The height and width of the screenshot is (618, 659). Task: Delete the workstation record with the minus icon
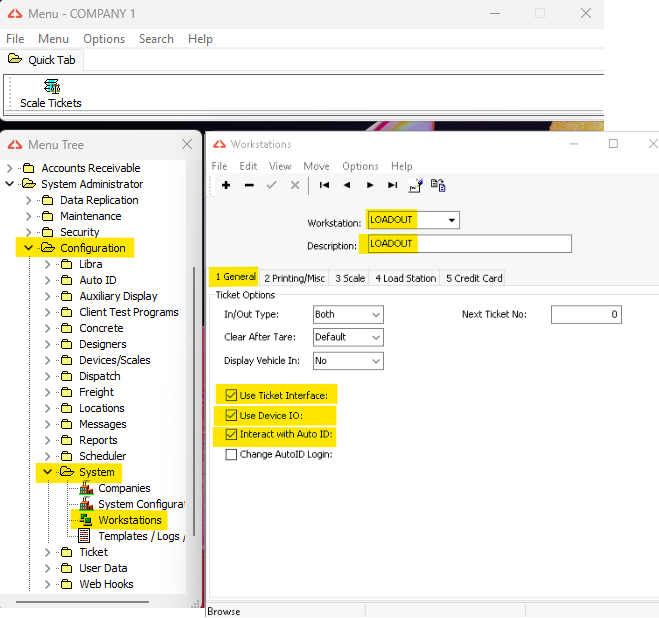[249, 185]
